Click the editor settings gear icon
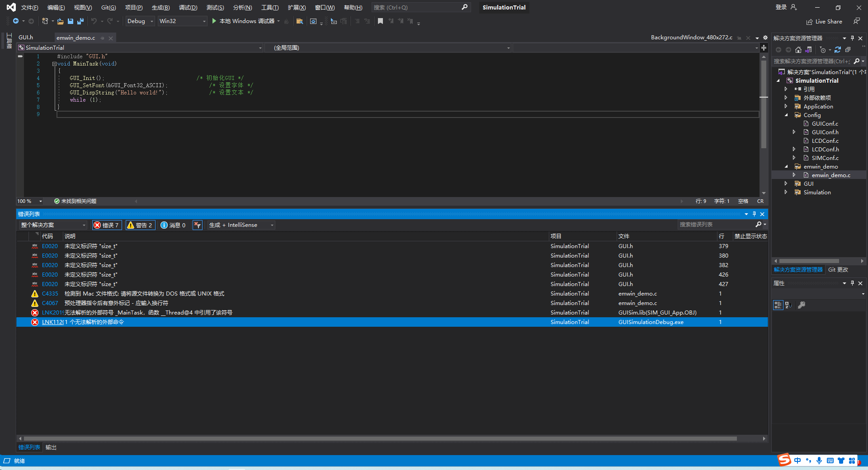 pyautogui.click(x=765, y=38)
